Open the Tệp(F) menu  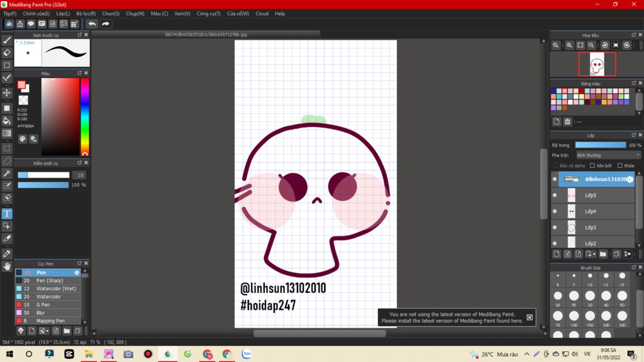(10, 14)
